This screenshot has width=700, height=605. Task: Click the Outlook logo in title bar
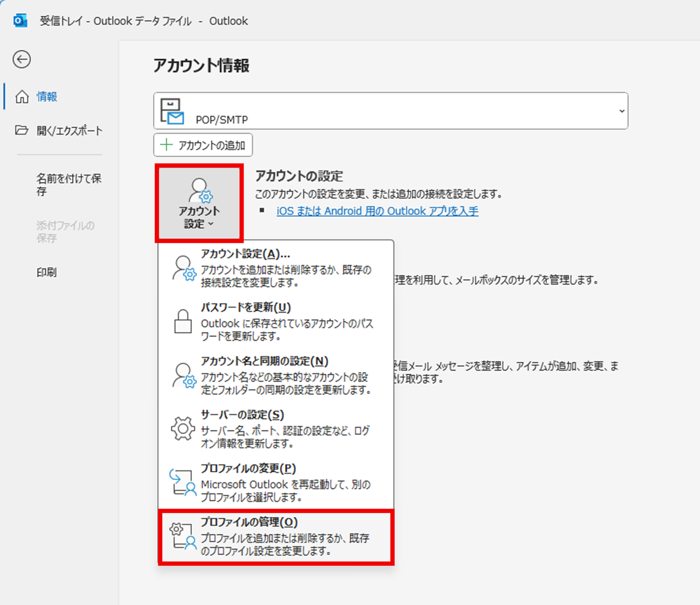point(20,20)
